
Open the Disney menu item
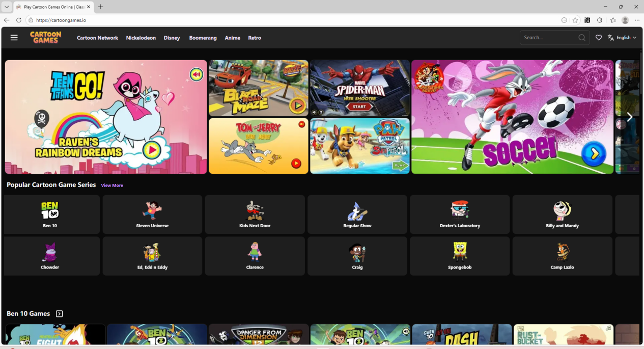click(172, 38)
